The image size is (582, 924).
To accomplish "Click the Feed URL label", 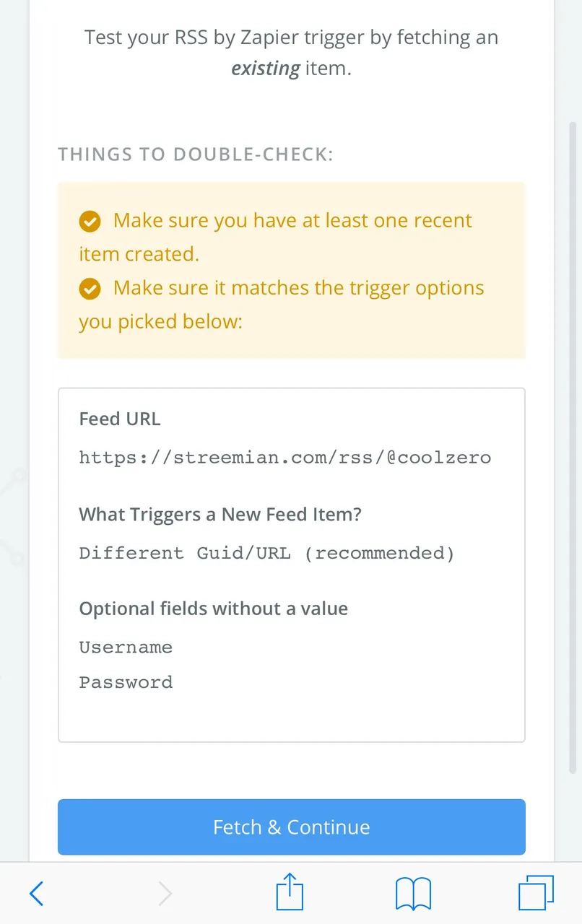I will pos(120,419).
